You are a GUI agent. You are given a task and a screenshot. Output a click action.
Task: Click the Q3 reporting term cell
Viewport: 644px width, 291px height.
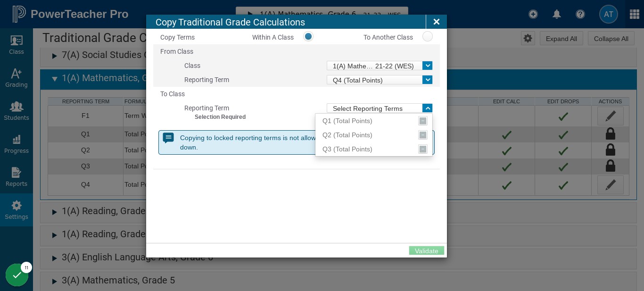(x=85, y=166)
